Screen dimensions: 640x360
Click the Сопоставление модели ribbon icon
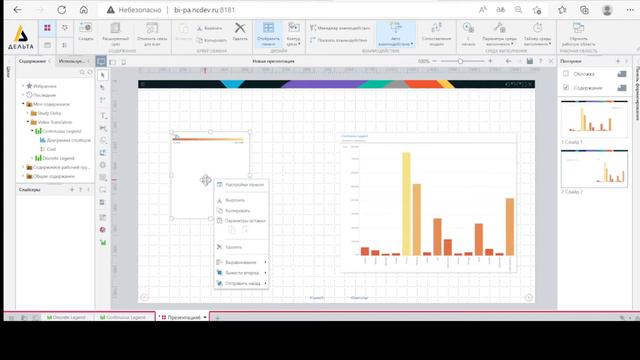coord(436,33)
